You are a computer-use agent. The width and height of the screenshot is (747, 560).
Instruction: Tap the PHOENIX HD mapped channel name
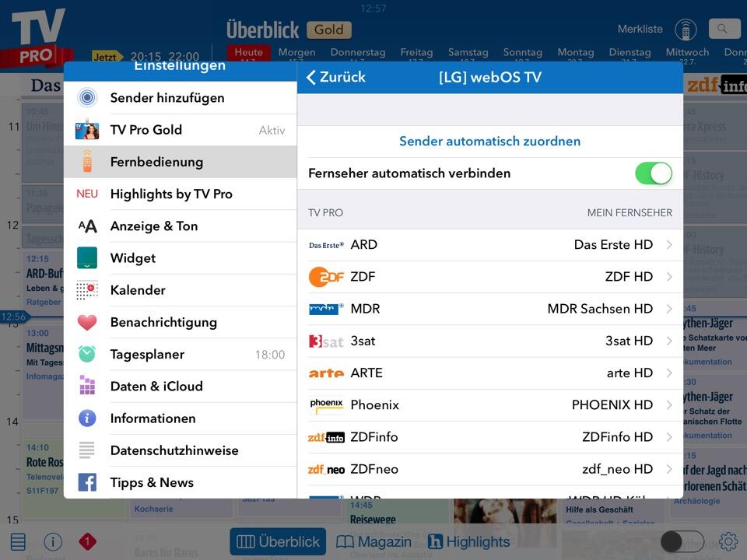point(612,404)
